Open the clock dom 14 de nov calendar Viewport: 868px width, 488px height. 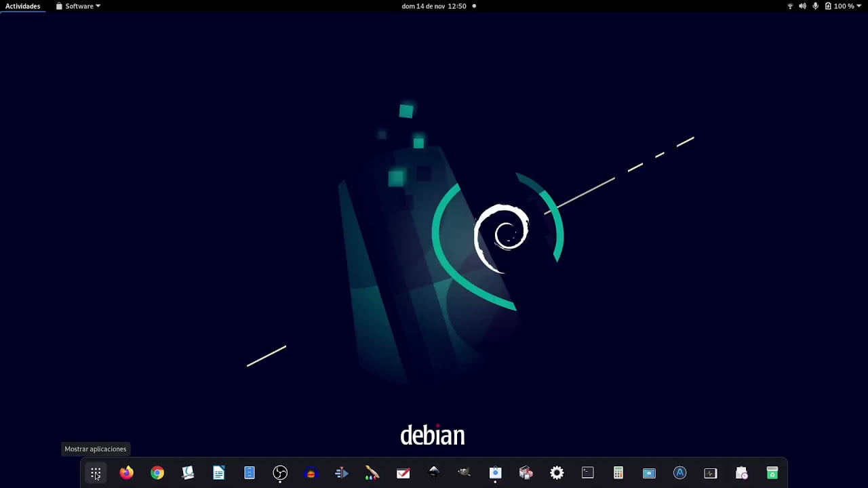coord(434,6)
